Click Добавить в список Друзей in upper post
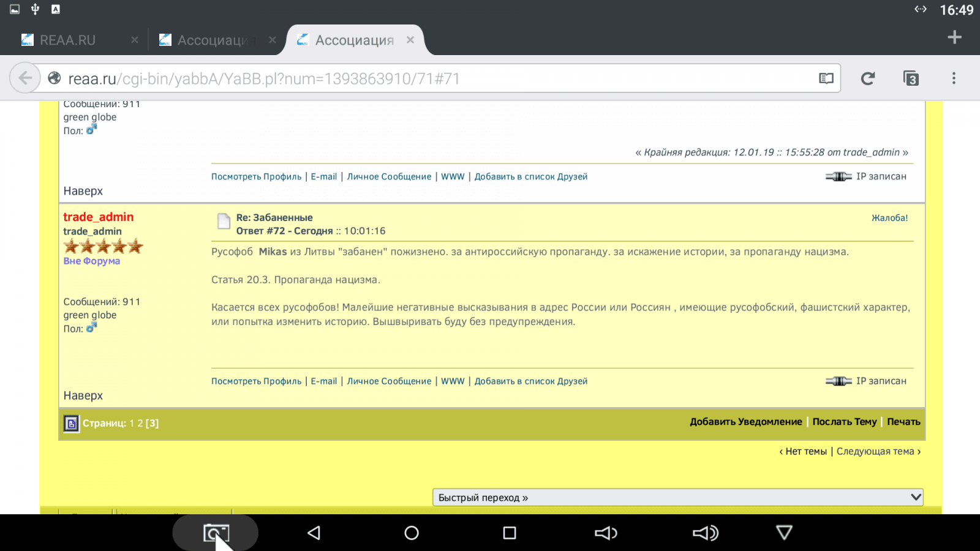 (530, 176)
